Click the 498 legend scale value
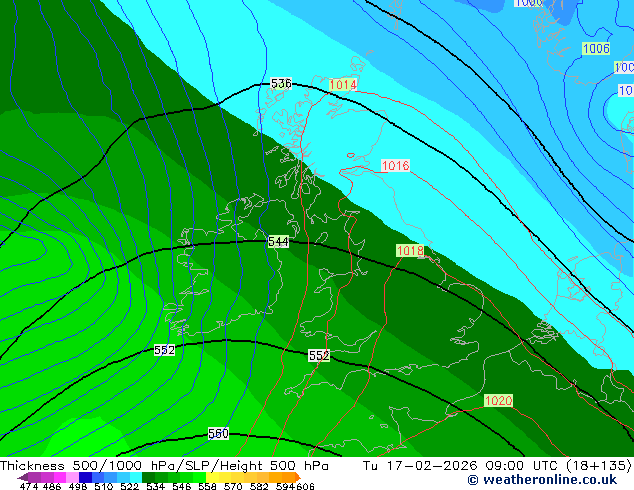 point(78,486)
